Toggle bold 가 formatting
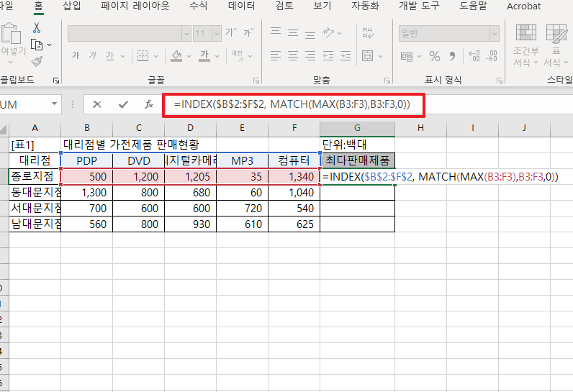The image size is (573, 392). click(76, 55)
